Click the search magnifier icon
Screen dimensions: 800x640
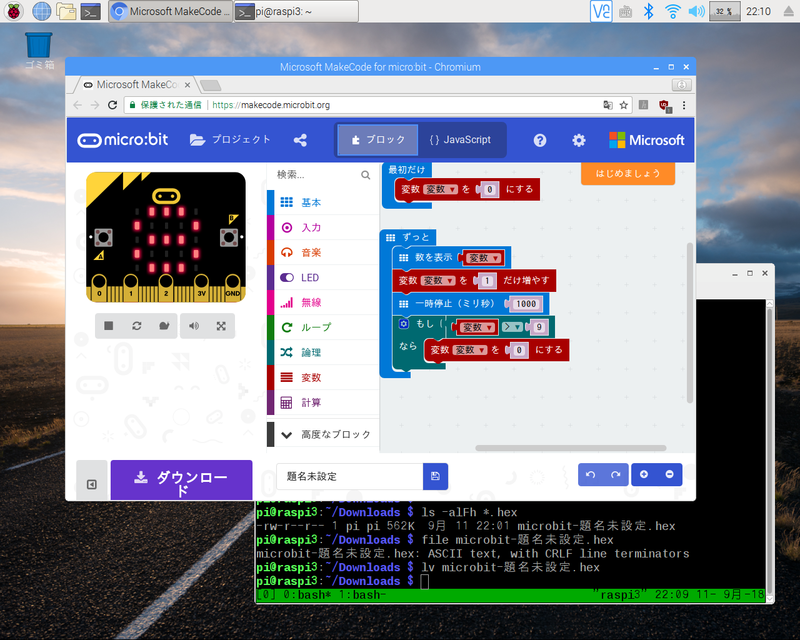click(366, 175)
